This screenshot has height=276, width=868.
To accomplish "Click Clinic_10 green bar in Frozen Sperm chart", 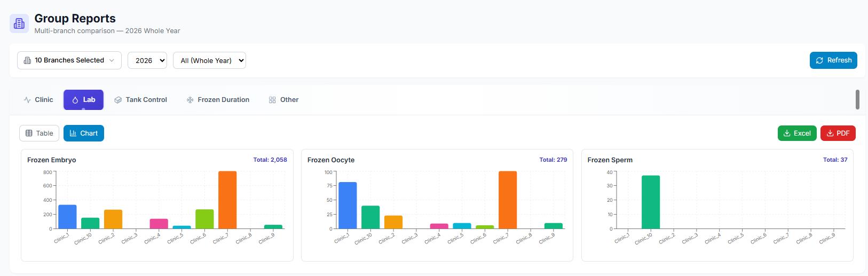I will point(651,202).
